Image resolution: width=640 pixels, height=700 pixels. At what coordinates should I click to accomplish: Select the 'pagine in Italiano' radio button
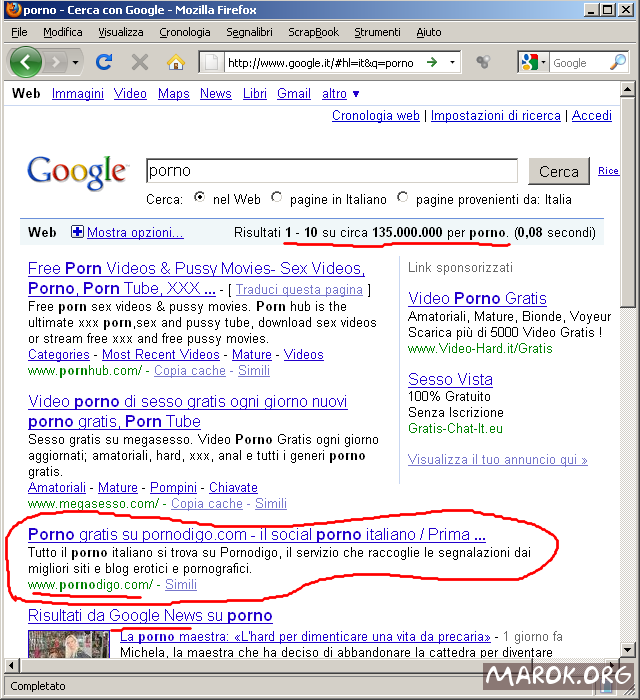pyautogui.click(x=276, y=197)
